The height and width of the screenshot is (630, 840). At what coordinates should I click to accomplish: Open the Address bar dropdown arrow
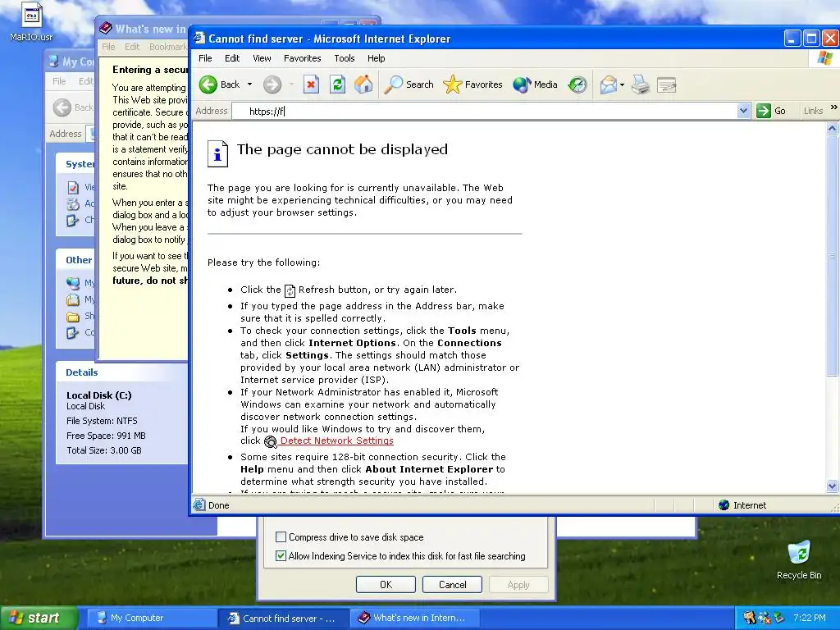(743, 111)
